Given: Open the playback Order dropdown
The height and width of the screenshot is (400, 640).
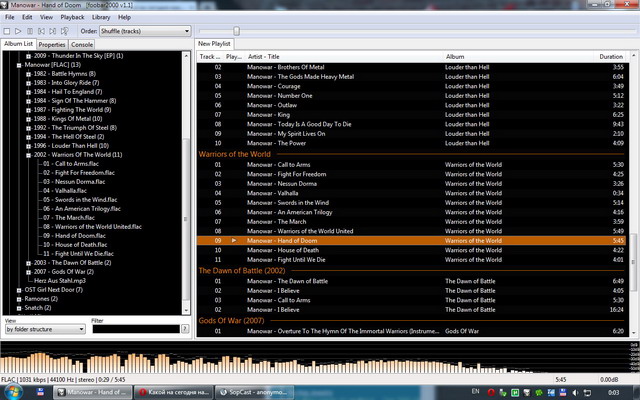Looking at the screenshot, I should pos(145,31).
